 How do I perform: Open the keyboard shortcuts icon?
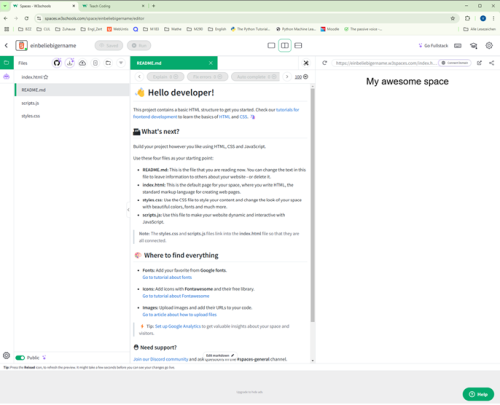458,46
